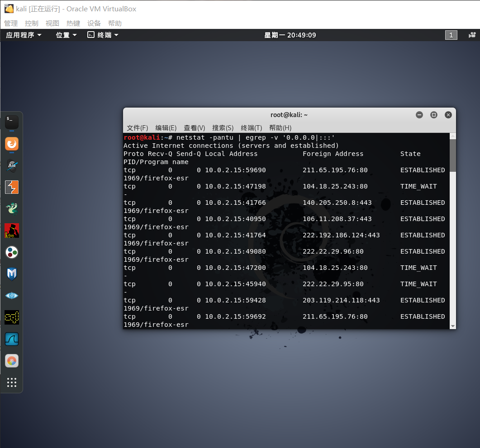
Task: Open the VirtualBox 设备 menu
Action: coord(94,23)
